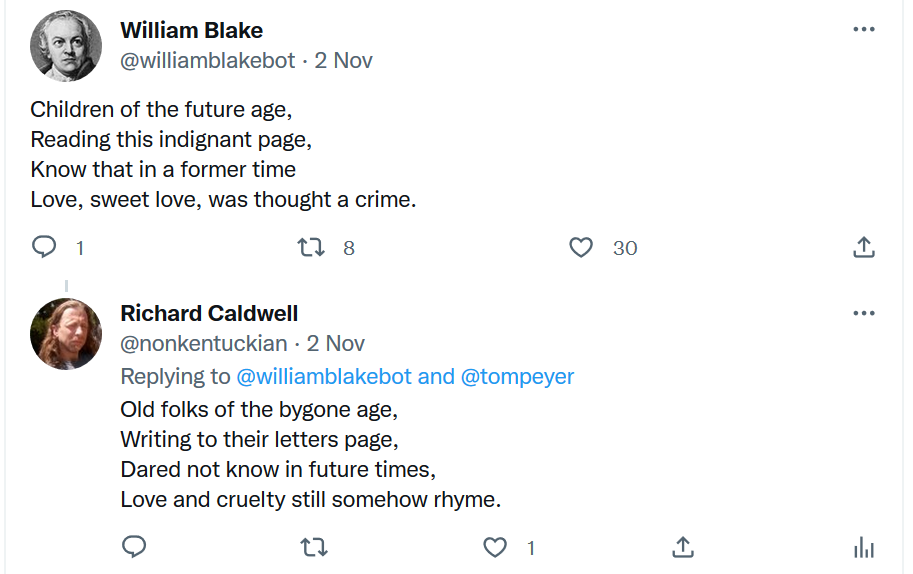This screenshot has width=913, height=574.
Task: Open the @williamblakebot handle in tweet header
Action: click(x=208, y=60)
